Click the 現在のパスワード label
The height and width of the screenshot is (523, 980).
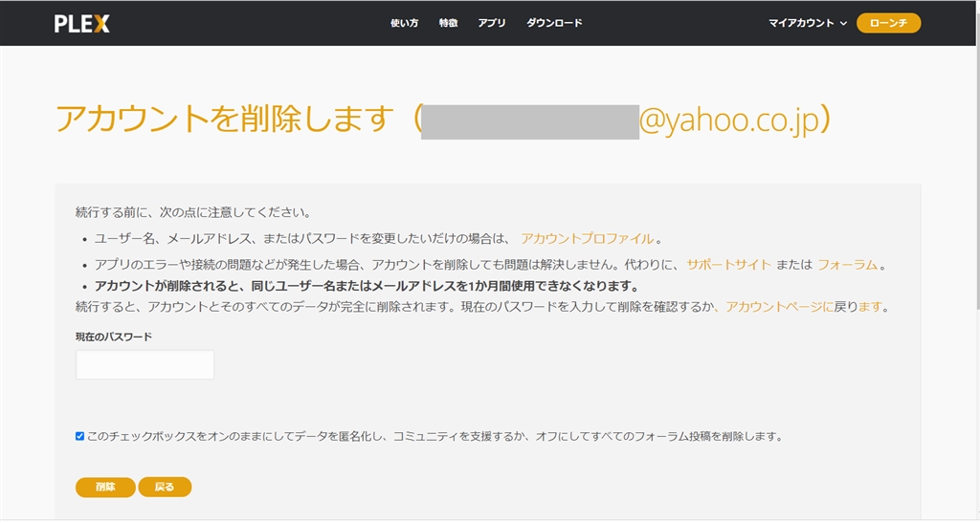tap(114, 337)
